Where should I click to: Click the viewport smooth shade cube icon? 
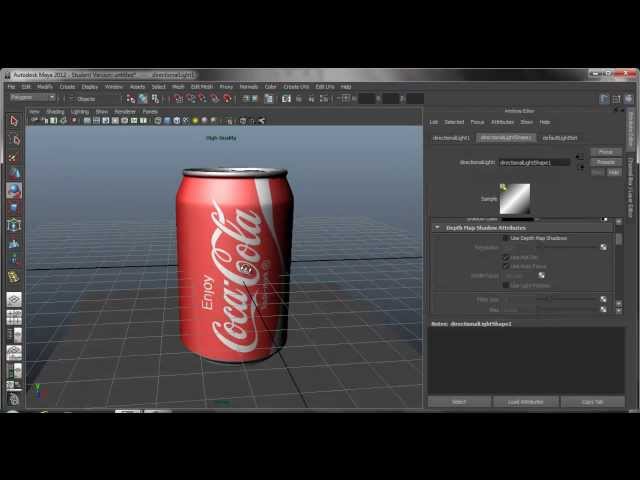point(167,120)
